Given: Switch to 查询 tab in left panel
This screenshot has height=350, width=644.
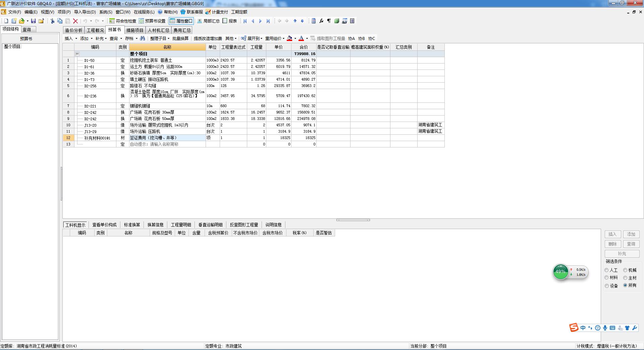Looking at the screenshot, I should (x=27, y=30).
